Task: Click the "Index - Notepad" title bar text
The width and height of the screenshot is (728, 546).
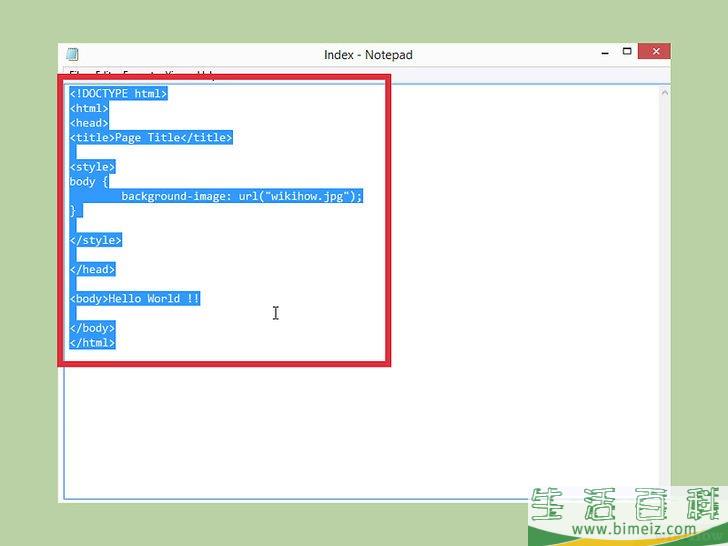Action: (368, 55)
